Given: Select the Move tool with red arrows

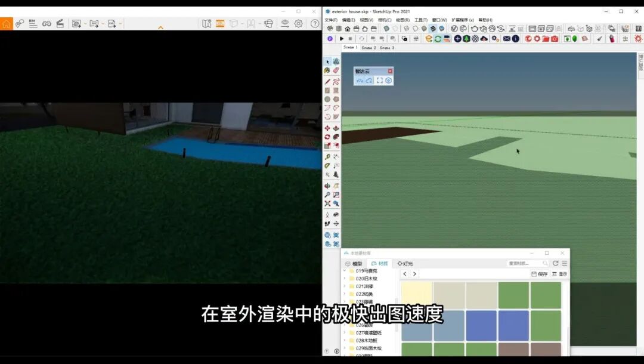Looking at the screenshot, I should click(327, 128).
